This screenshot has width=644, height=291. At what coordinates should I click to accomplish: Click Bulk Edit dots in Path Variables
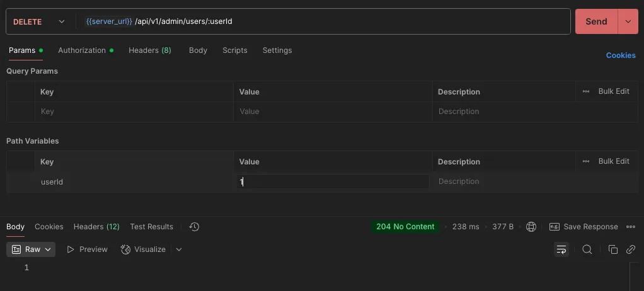pos(586,161)
